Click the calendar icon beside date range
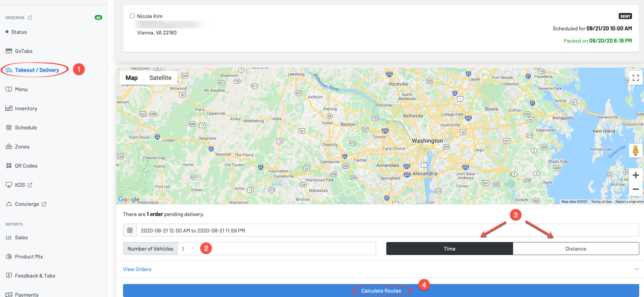The height and width of the screenshot is (297, 644). pos(130,230)
